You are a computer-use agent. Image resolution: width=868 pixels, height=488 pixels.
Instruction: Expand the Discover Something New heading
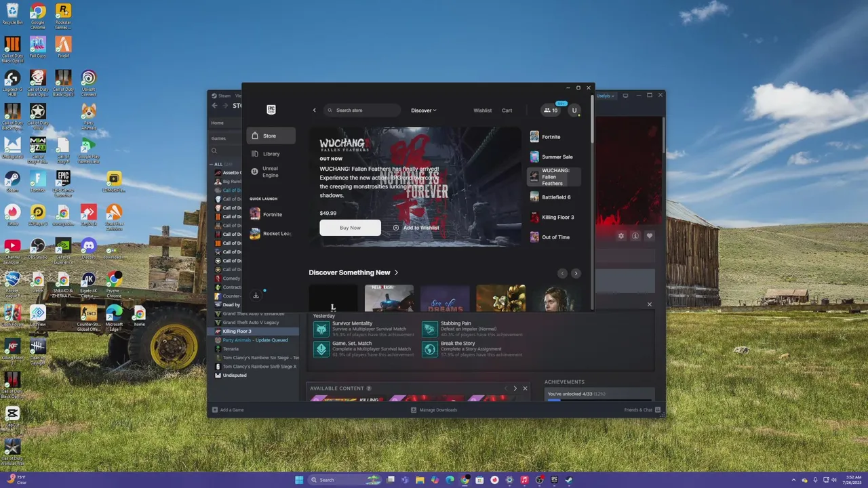click(353, 272)
